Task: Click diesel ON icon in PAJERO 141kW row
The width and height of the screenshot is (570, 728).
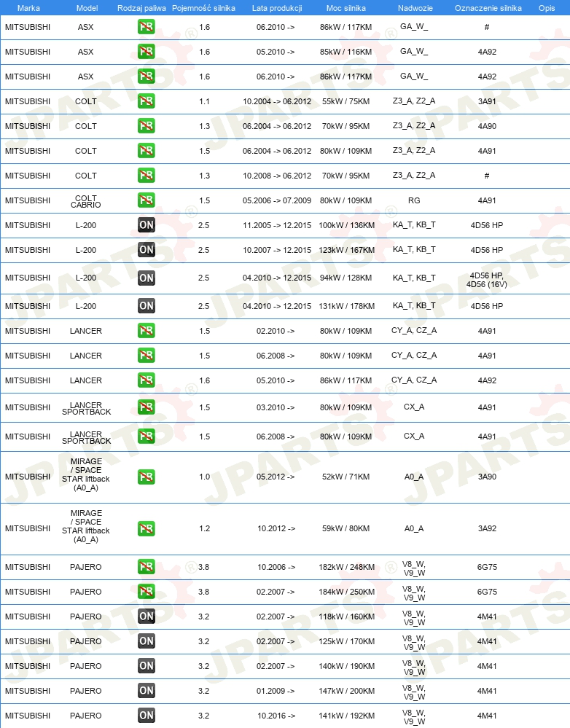Action: tap(147, 716)
